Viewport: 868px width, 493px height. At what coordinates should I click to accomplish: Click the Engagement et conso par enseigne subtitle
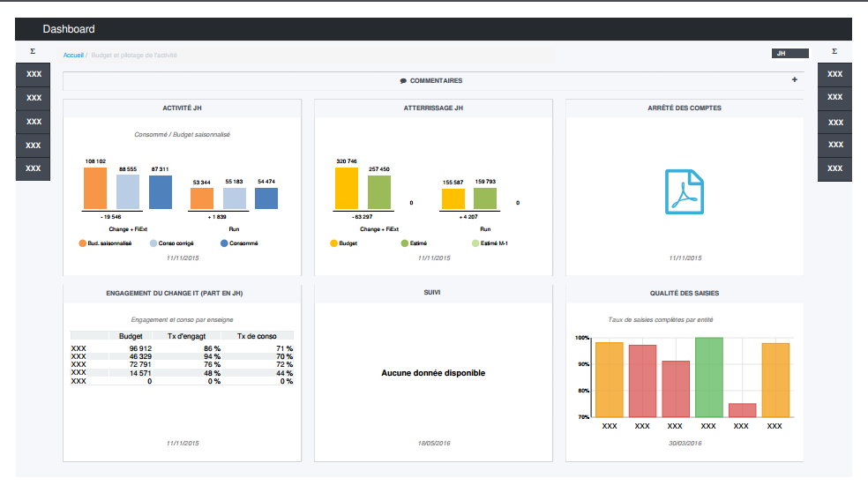pos(182,320)
